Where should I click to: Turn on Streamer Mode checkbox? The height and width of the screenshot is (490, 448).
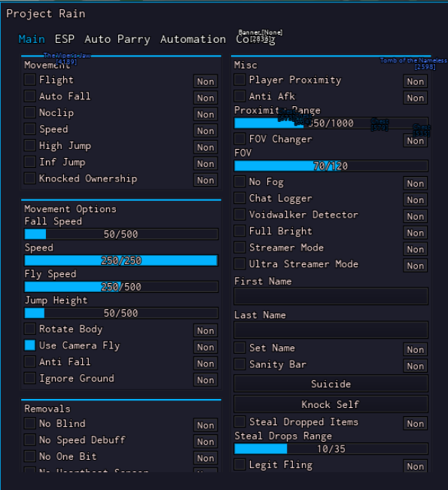[239, 248]
